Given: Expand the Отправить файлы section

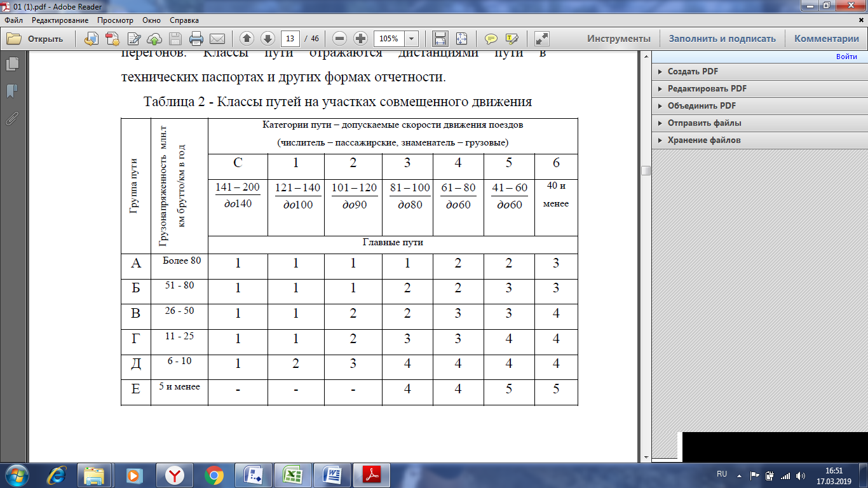Looking at the screenshot, I should coord(759,123).
